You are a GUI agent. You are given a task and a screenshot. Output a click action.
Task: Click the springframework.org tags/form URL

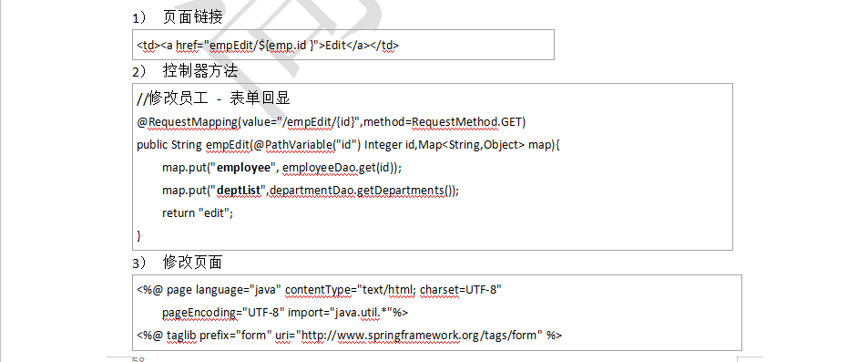point(420,335)
